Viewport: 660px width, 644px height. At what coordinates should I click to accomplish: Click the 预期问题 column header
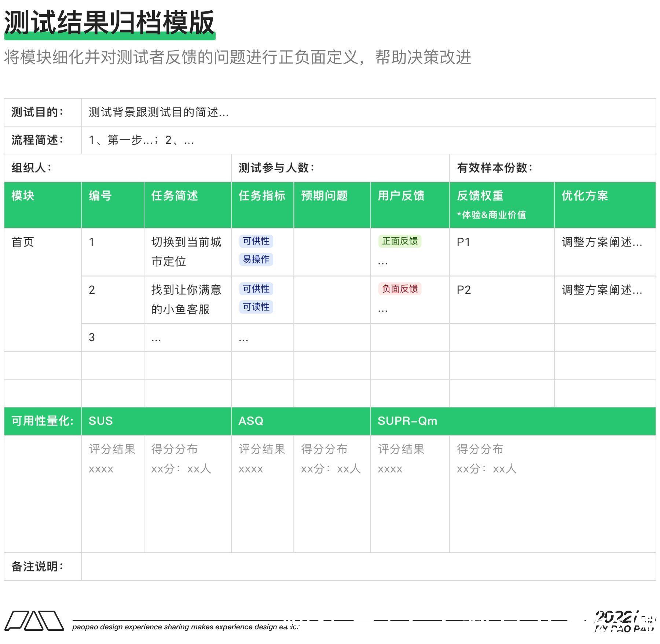332,205
